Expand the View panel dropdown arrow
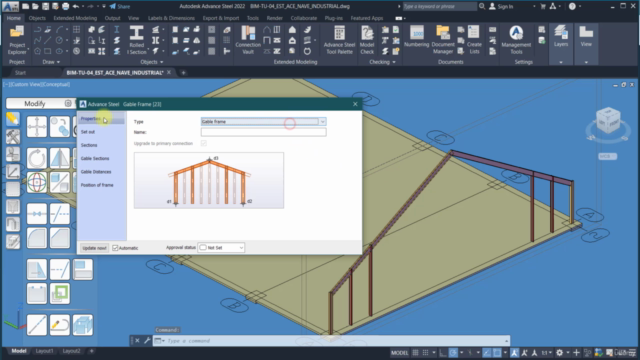The image size is (640, 360). tap(586, 62)
